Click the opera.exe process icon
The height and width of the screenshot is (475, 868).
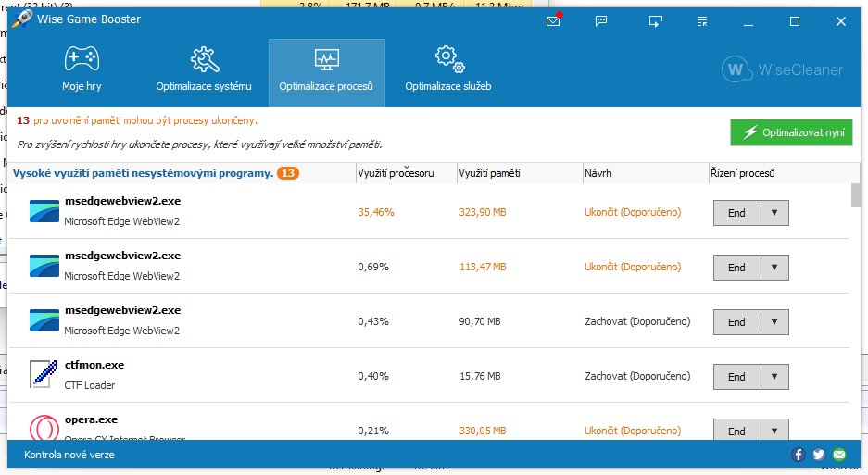click(44, 428)
